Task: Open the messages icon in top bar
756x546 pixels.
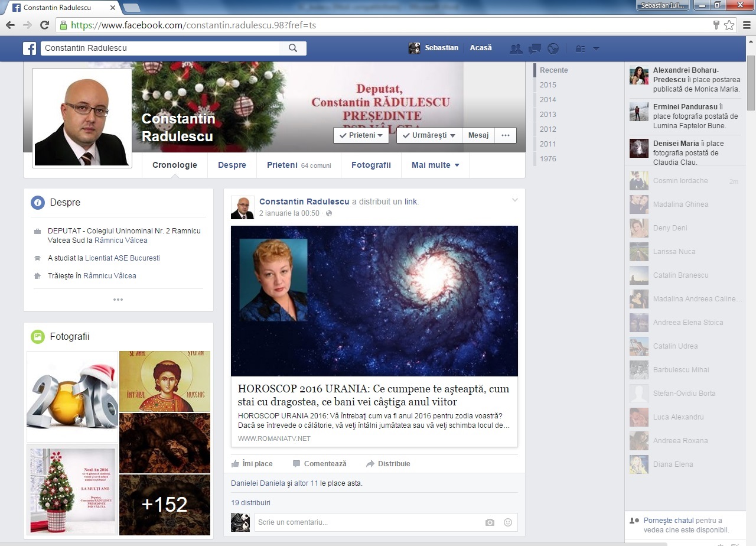Action: point(535,48)
